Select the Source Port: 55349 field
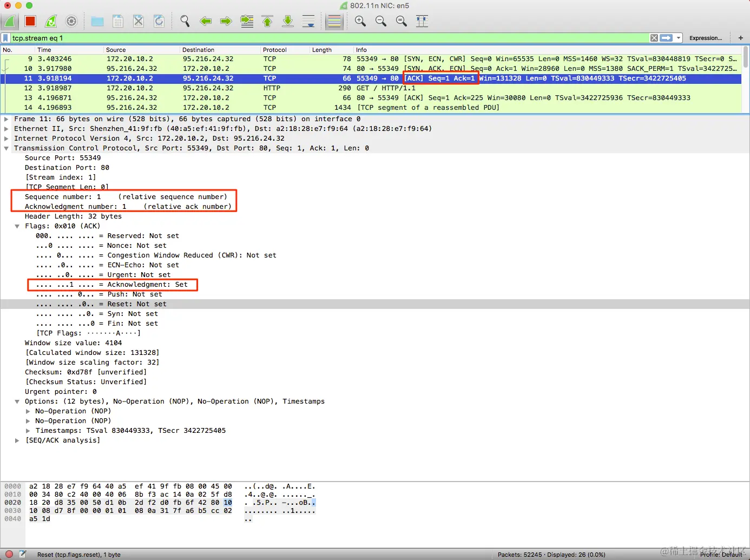The height and width of the screenshot is (560, 750). (x=63, y=158)
